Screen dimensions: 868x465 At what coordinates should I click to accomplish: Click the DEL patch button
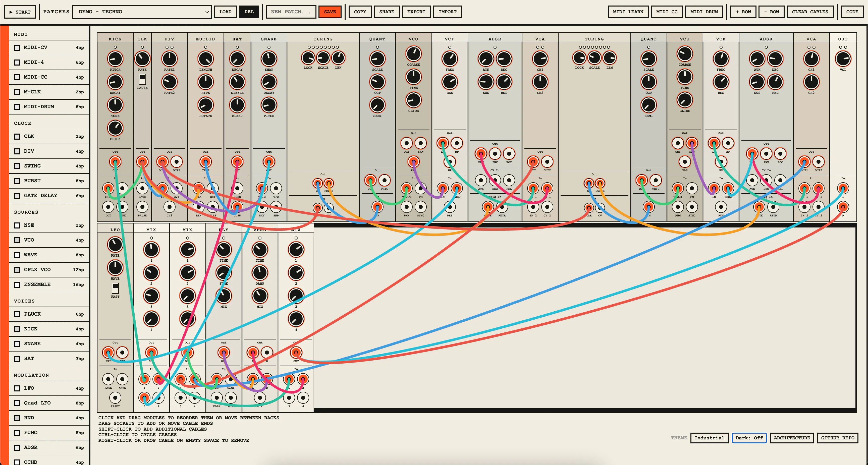[249, 12]
